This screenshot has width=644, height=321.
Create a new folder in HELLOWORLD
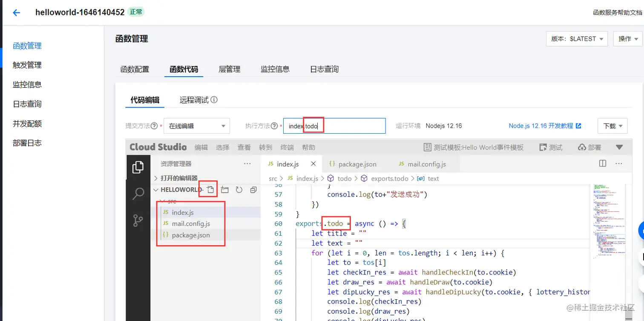224,190
